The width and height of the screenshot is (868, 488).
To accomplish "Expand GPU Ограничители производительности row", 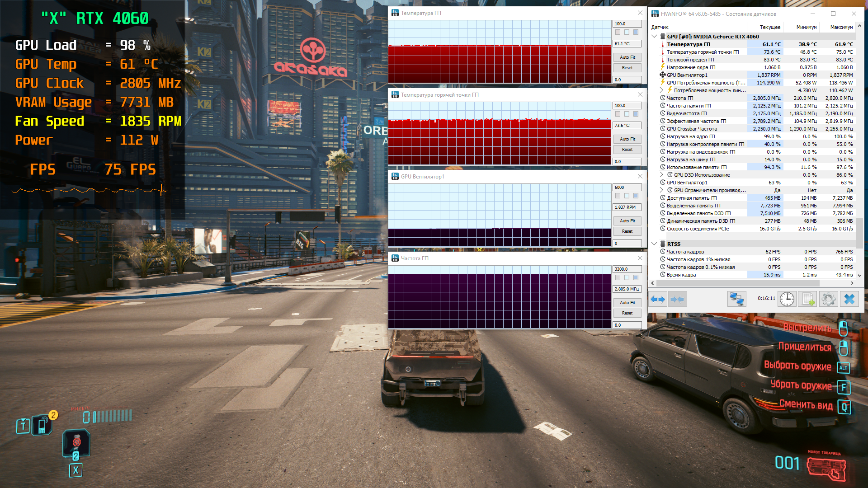I will point(661,190).
